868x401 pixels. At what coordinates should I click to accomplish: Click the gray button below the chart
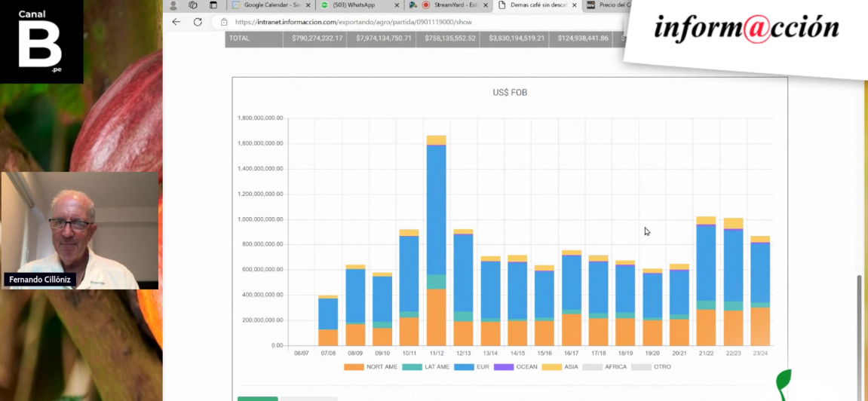(308, 399)
